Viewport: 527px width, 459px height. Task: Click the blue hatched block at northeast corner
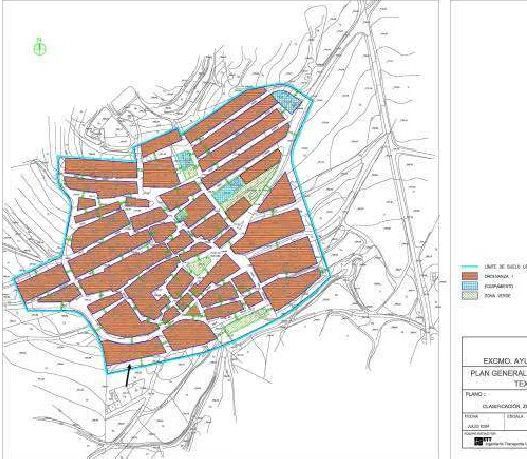pyautogui.click(x=286, y=101)
